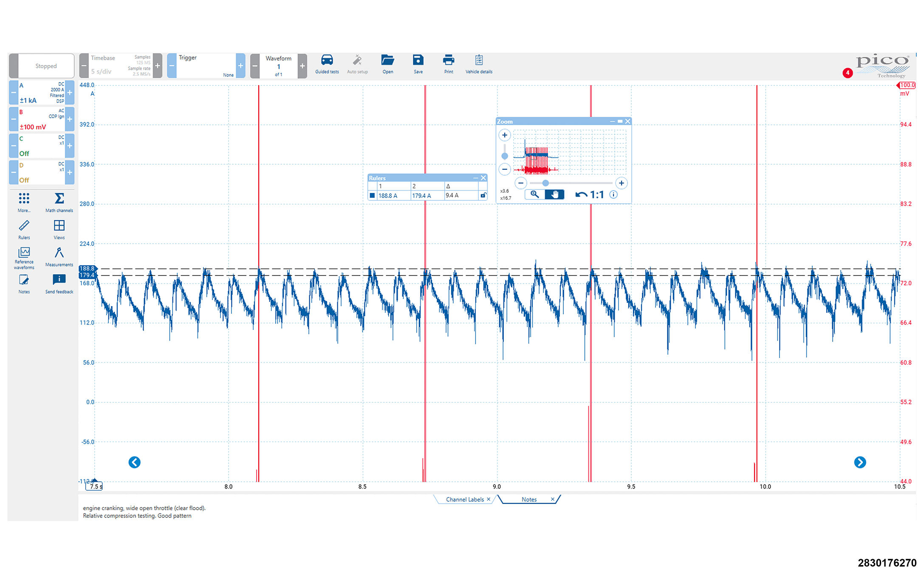
Task: Select the Rulers tool in sidebar
Action: pyautogui.click(x=24, y=226)
